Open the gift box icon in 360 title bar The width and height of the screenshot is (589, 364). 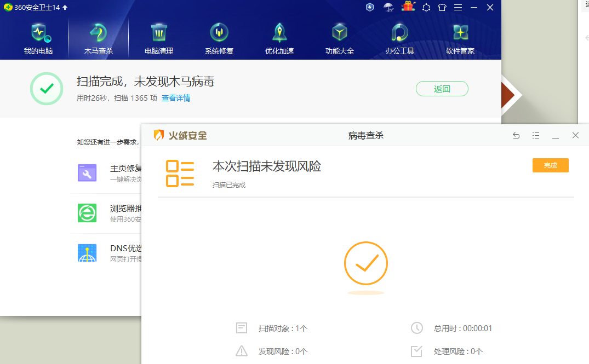click(408, 7)
